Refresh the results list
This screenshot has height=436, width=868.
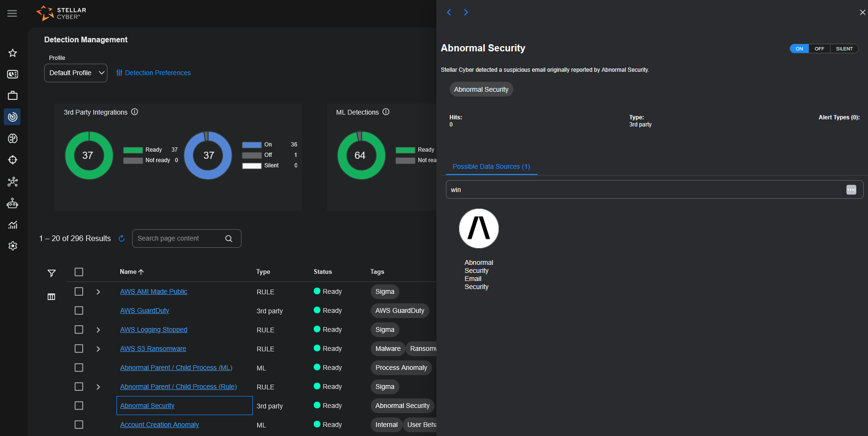[x=122, y=238]
